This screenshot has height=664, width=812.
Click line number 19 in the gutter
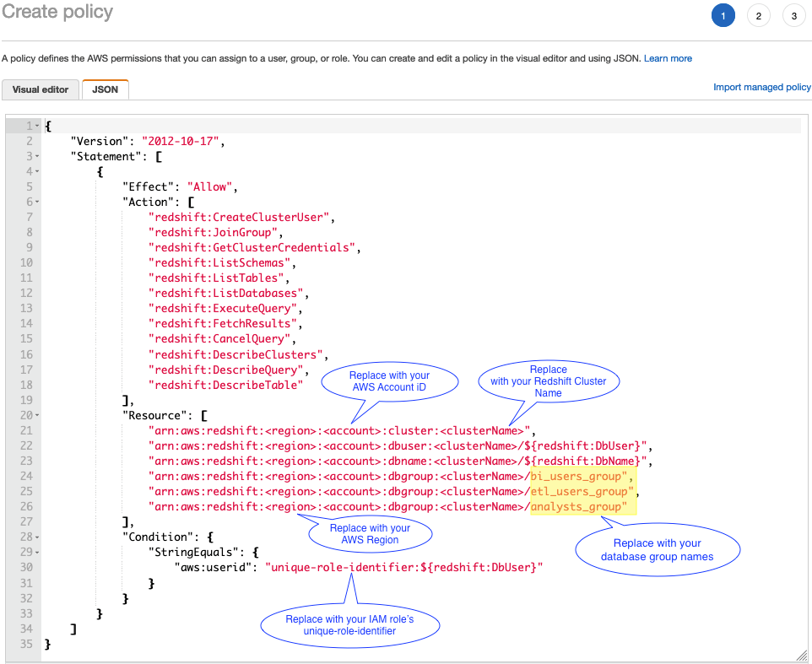click(x=26, y=400)
